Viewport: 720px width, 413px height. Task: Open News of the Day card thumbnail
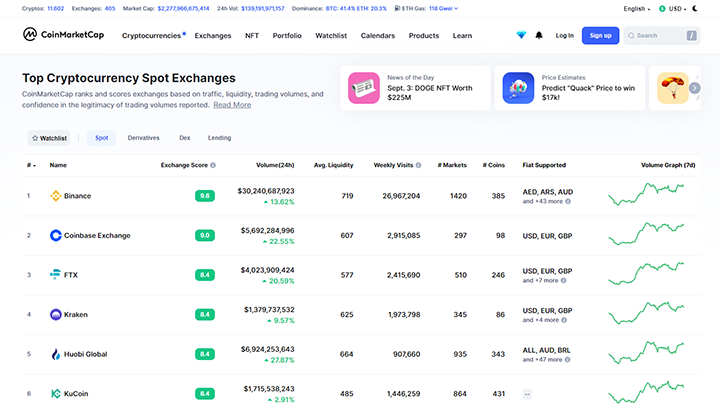364,88
